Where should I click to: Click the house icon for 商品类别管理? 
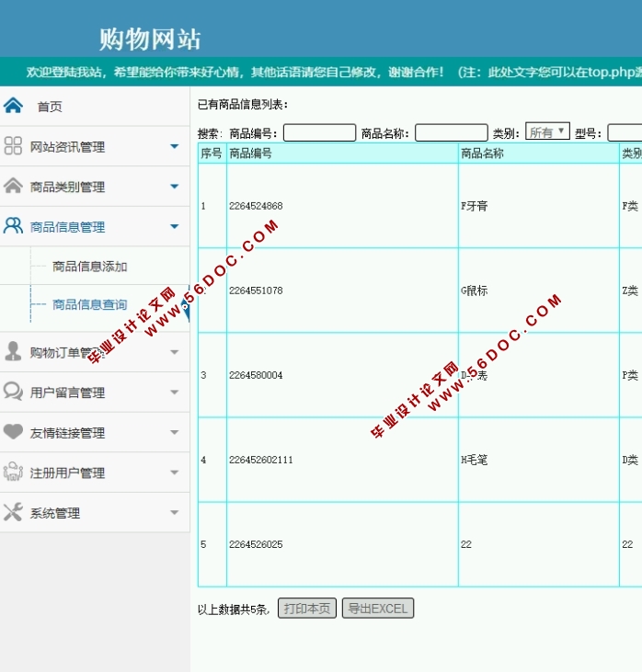click(x=13, y=186)
